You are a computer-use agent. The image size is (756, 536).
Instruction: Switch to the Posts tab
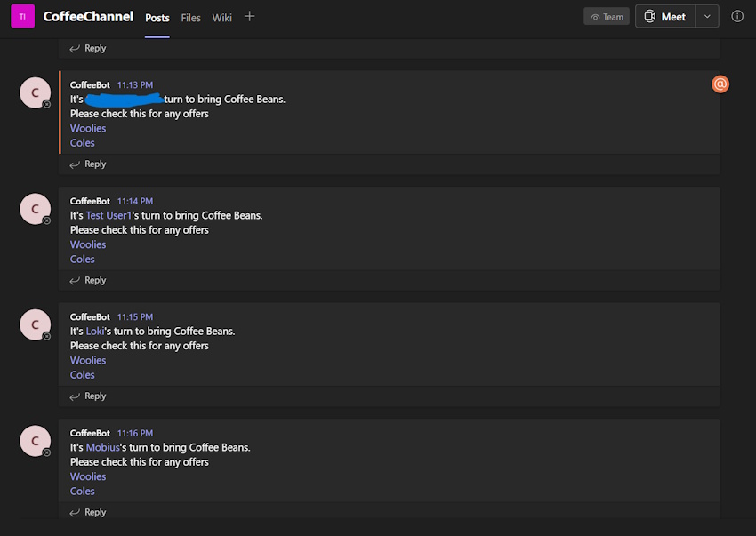[157, 18]
